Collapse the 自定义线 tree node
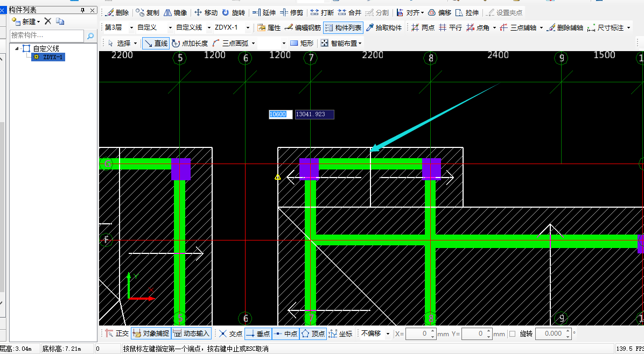Screen dimensions: 644x354 pyautogui.click(x=17, y=48)
